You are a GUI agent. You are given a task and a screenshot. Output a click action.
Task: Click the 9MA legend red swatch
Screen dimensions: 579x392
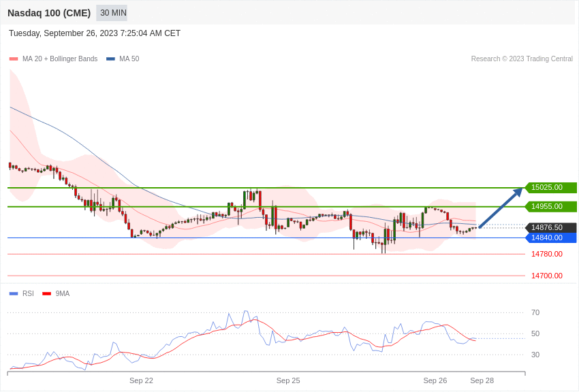pos(46,293)
